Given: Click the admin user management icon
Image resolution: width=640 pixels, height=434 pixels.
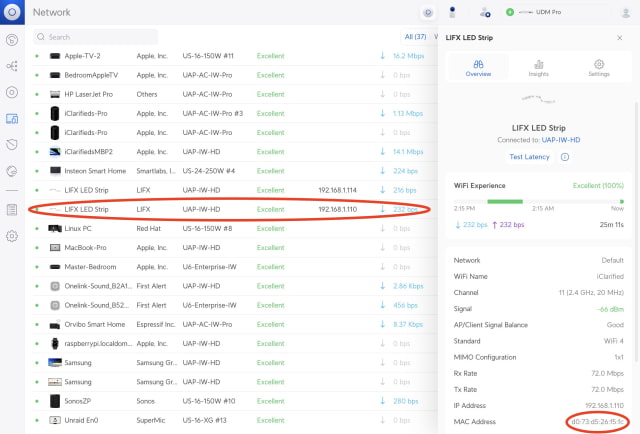Looking at the screenshot, I should pyautogui.click(x=485, y=12).
